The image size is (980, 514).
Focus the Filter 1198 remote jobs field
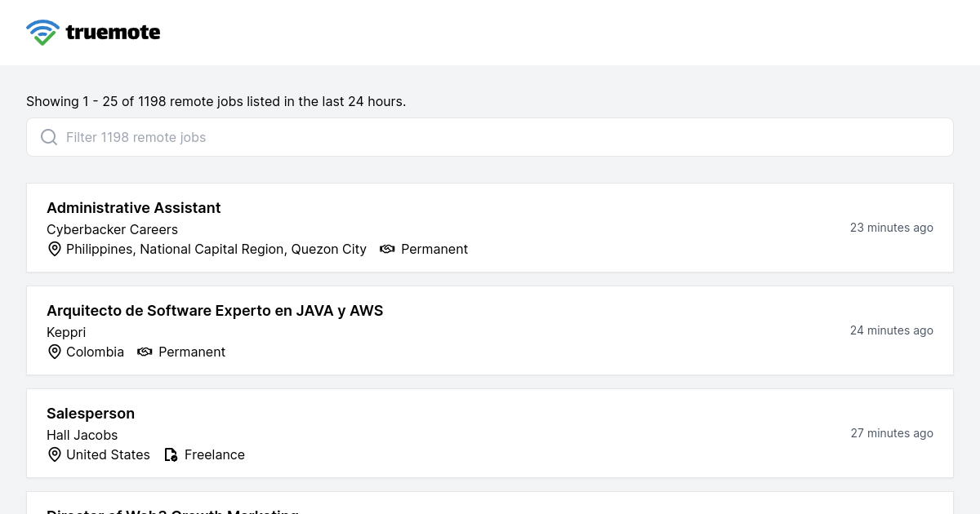tap(490, 137)
